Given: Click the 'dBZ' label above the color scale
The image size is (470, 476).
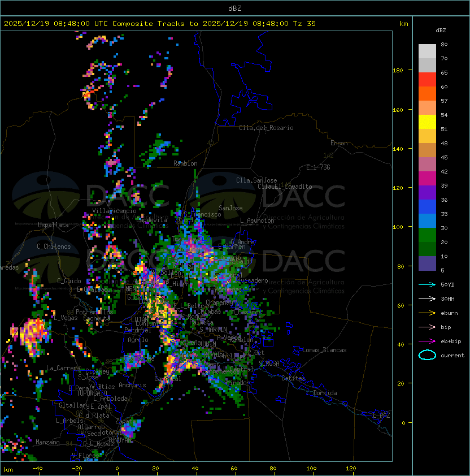Looking at the screenshot, I should tap(441, 31).
